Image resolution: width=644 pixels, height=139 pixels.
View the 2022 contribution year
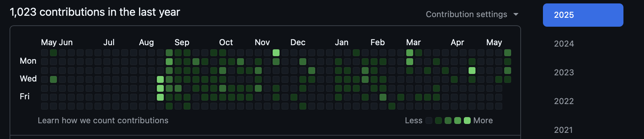point(564,101)
